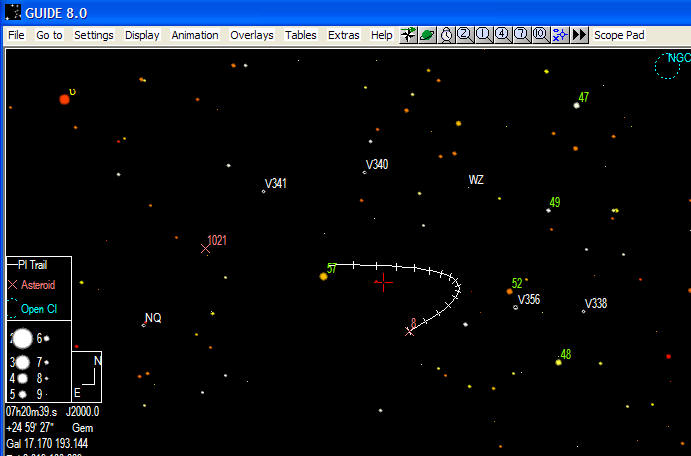Image resolution: width=691 pixels, height=456 pixels.
Task: Click the variable star labeled V340
Action: [x=365, y=172]
